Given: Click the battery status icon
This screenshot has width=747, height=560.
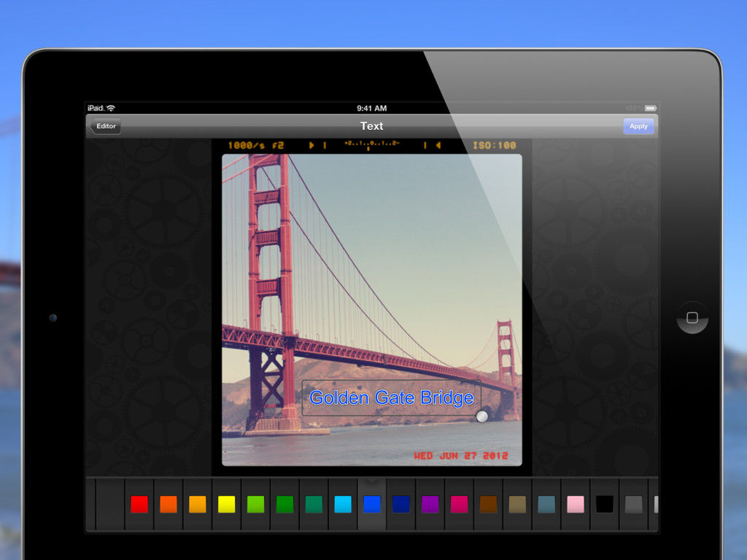Looking at the screenshot, I should click(651, 108).
